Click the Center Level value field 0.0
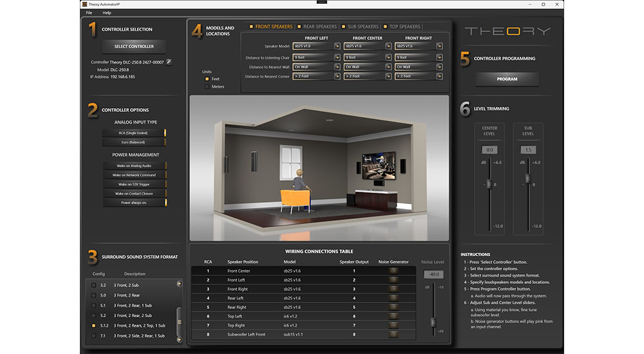 click(x=489, y=150)
